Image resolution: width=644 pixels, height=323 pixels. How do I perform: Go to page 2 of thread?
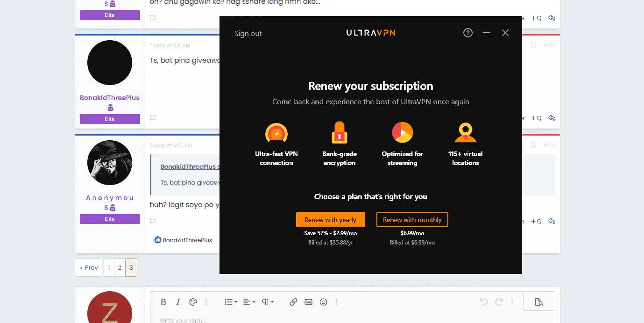(x=120, y=268)
